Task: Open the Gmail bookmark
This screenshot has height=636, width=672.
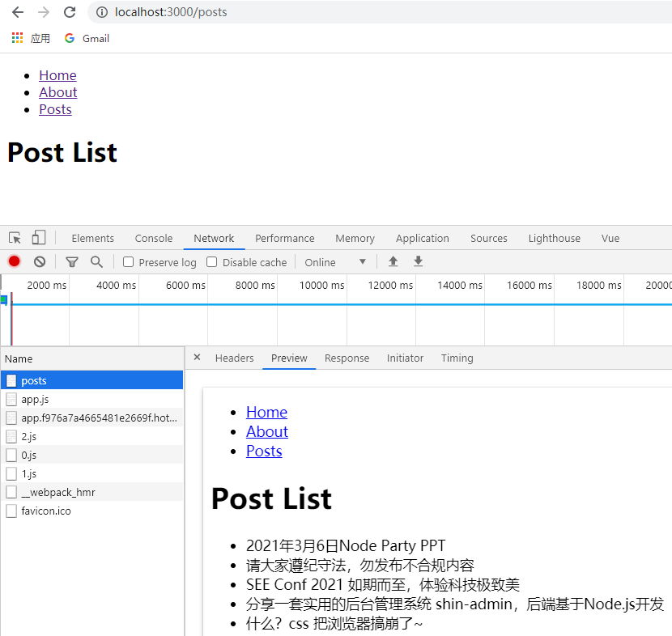Action: click(x=87, y=39)
